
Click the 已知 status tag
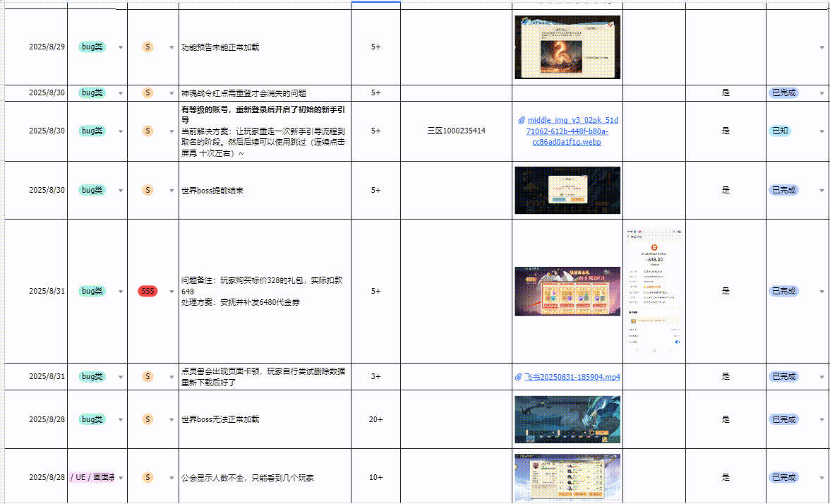[x=780, y=131]
